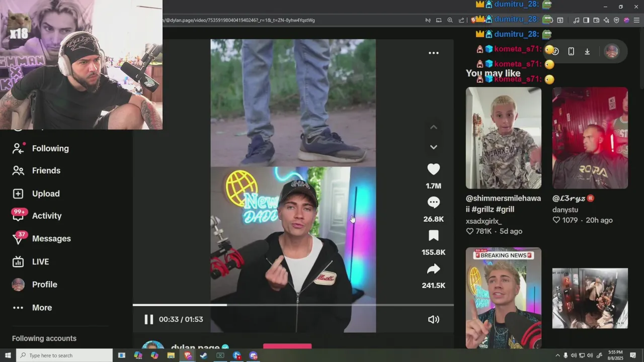The width and height of the screenshot is (644, 362).
Task: Pause the playing video
Action: pos(148,319)
